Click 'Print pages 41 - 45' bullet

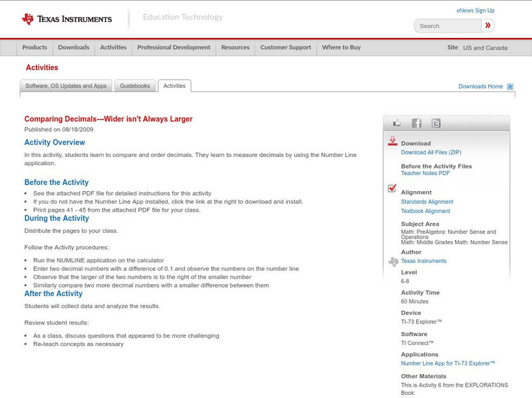117,210
